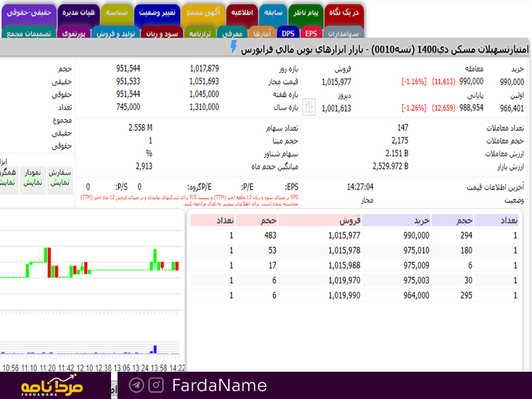Select buy price 964,000 in the order book
This screenshot has height=399, width=532.
(x=416, y=295)
